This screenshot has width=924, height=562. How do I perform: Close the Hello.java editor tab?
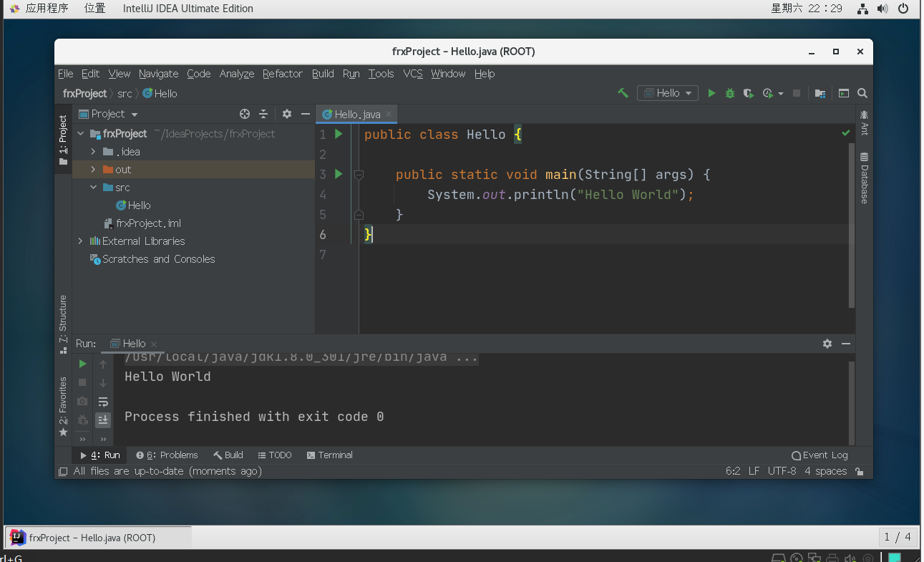coord(389,115)
